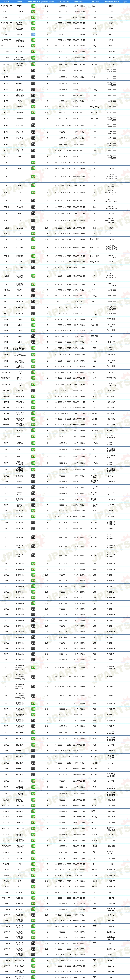Click the ON icon in the Toyota Avensis Kombi 2AD-FHV row
Screen dimensions: 130x980
tap(33, 949)
